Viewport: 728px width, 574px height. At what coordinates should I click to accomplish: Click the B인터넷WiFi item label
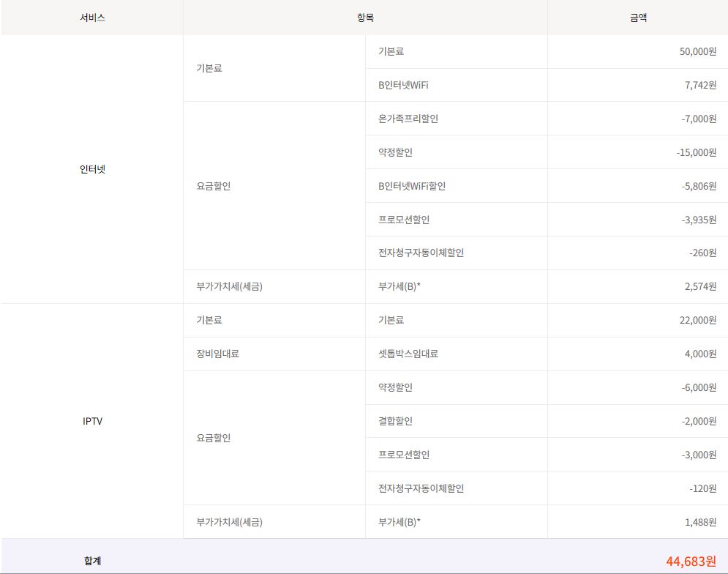(403, 86)
